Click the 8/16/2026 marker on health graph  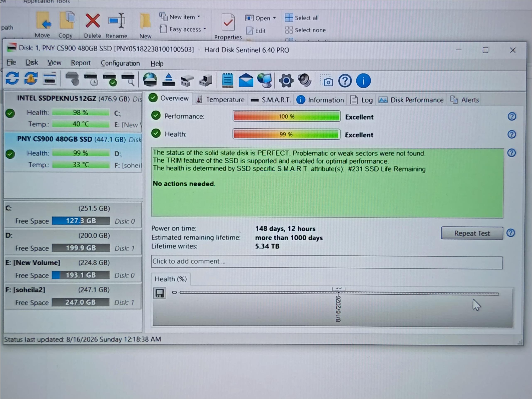[x=338, y=308]
